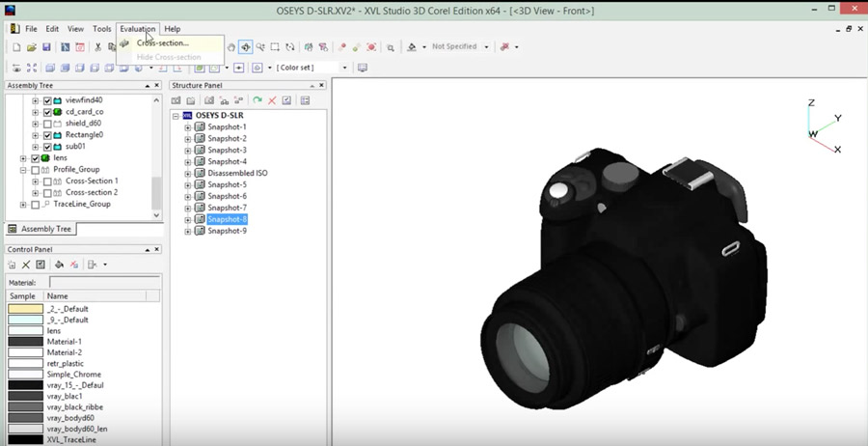Open the File menu

click(x=31, y=29)
